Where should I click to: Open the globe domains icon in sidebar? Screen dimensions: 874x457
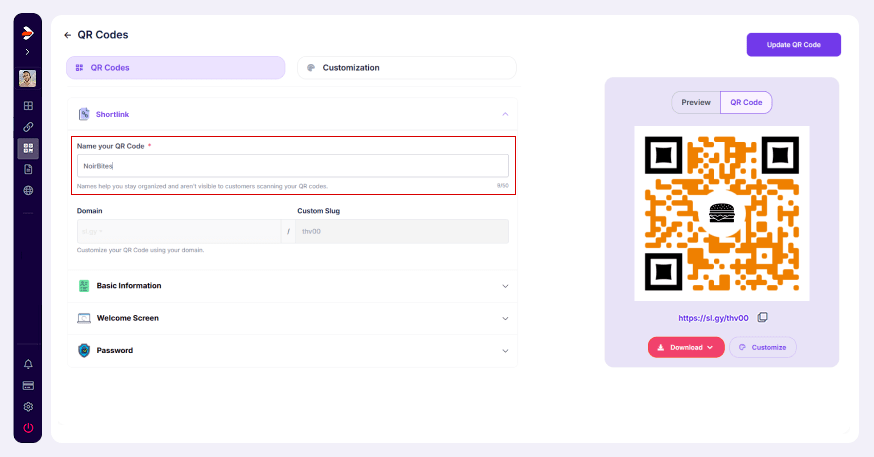[28, 191]
